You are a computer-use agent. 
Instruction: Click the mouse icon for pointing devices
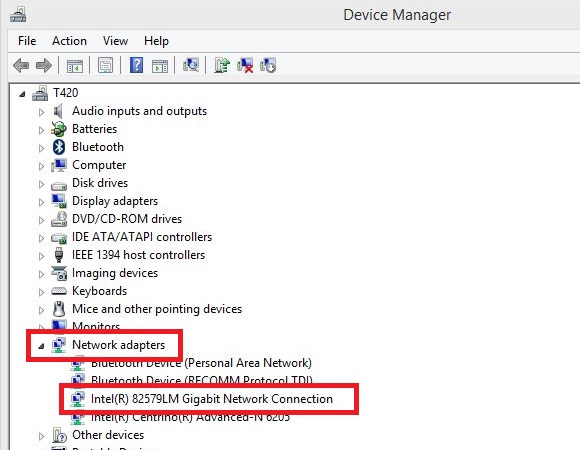(x=59, y=309)
